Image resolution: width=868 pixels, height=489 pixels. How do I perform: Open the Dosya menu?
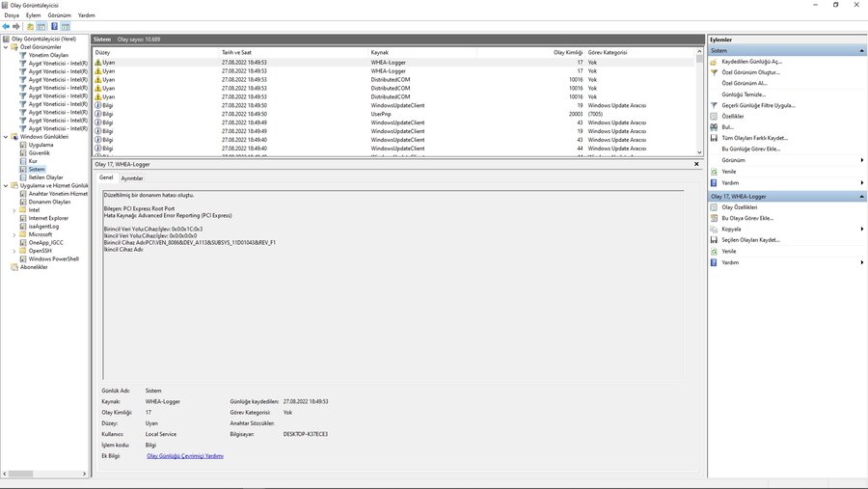click(12, 15)
